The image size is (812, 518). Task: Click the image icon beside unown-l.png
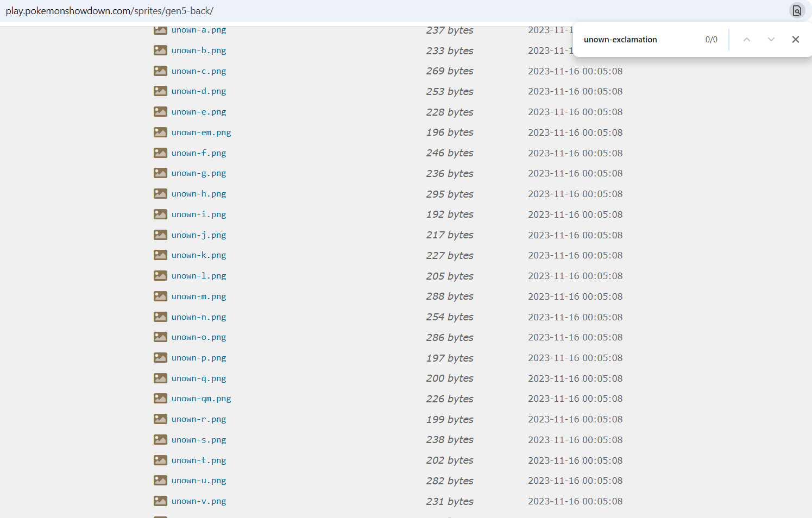tap(160, 276)
